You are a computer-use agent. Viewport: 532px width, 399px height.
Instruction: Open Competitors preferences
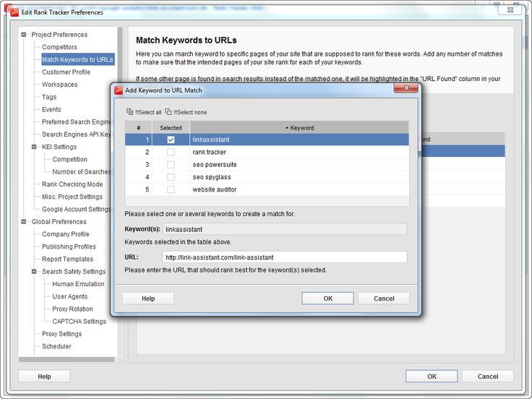tap(59, 47)
